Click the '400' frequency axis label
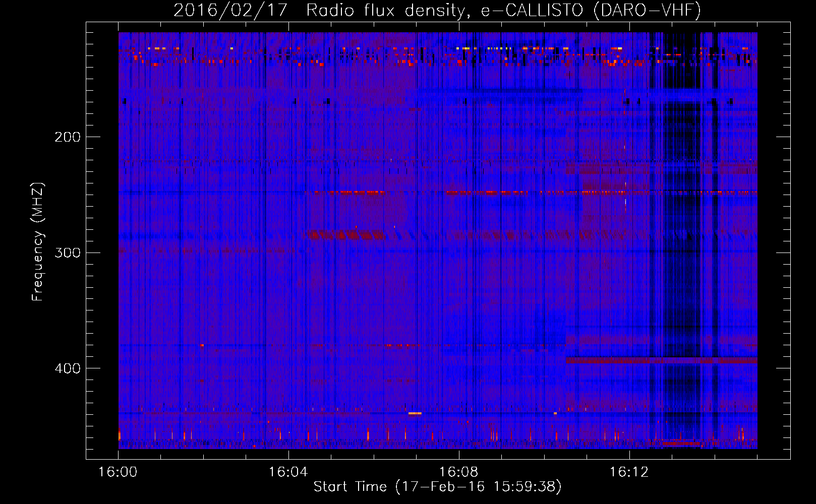 pyautogui.click(x=67, y=368)
